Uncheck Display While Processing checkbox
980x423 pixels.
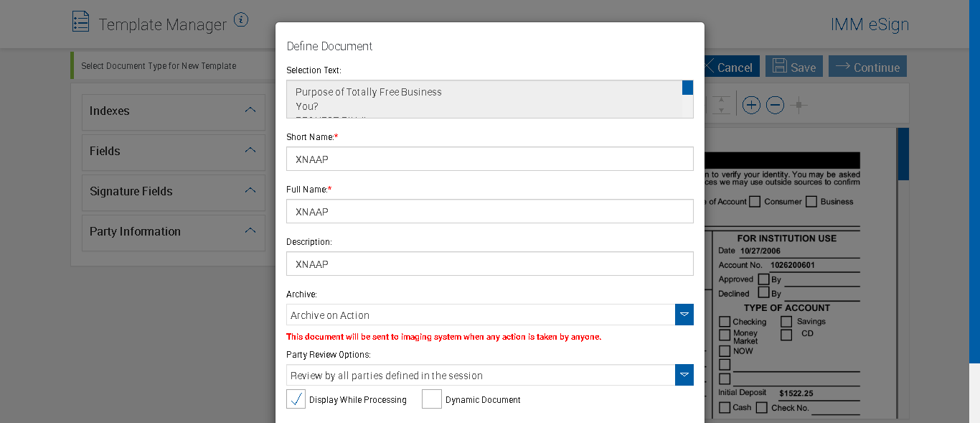click(296, 399)
